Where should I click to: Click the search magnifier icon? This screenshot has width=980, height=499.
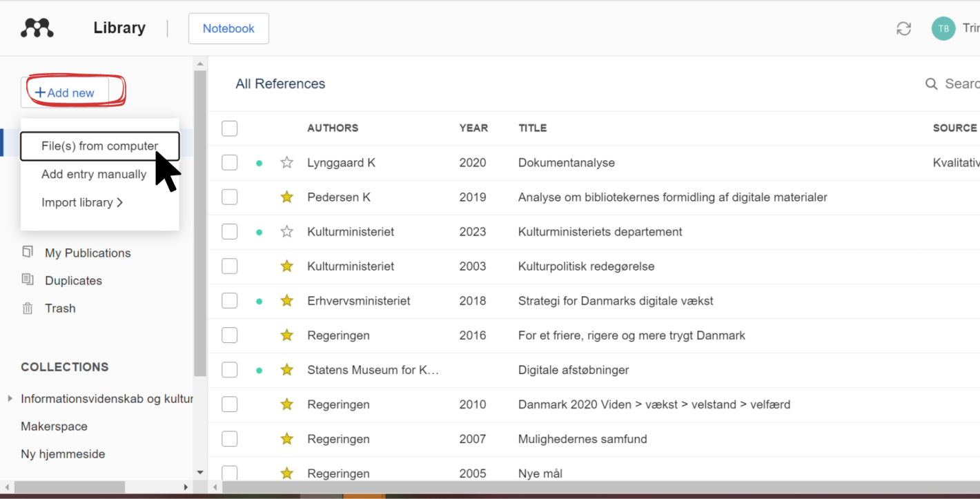tap(931, 84)
